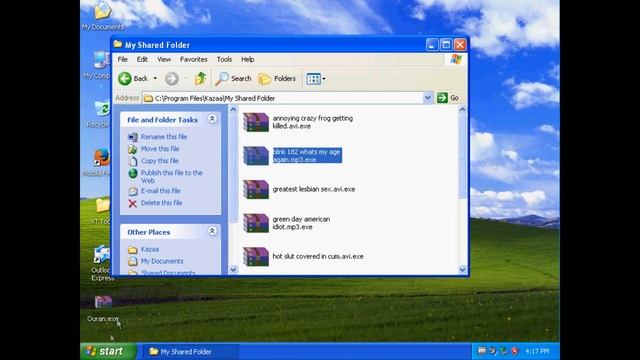Screen dimensions: 640x360
Task: Select green day american idiot.mp3.exe icon
Action: 256,223
